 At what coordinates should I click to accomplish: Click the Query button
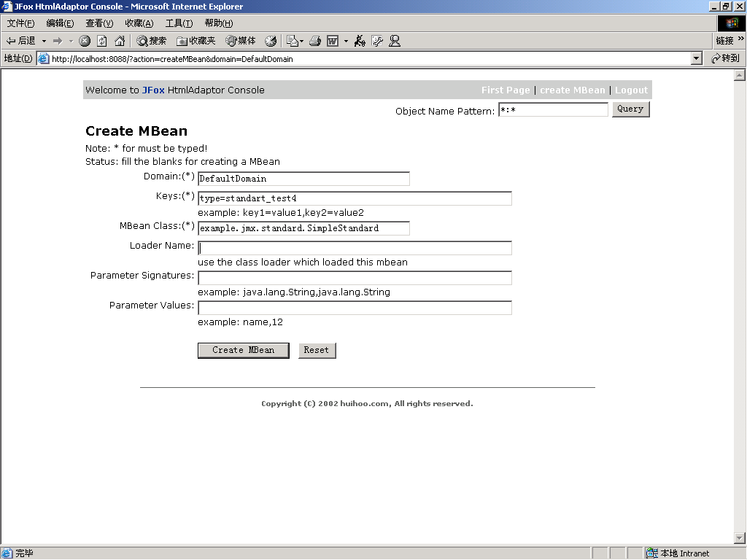coord(630,109)
